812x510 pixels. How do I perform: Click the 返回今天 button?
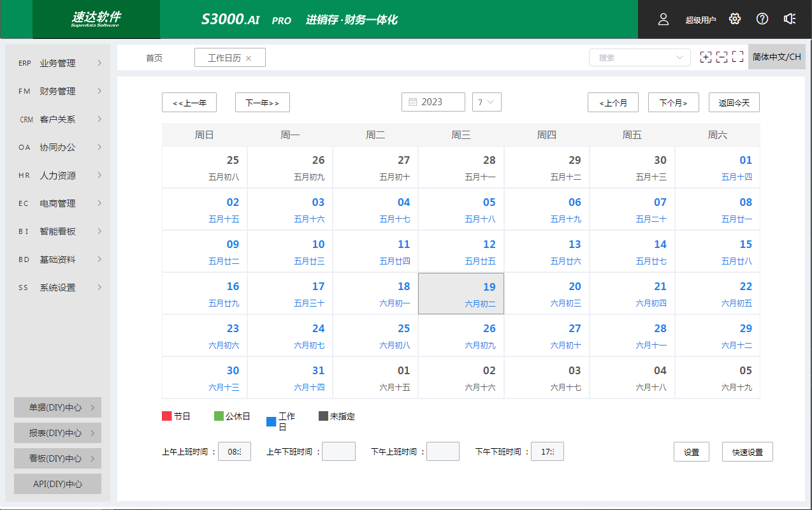point(734,103)
